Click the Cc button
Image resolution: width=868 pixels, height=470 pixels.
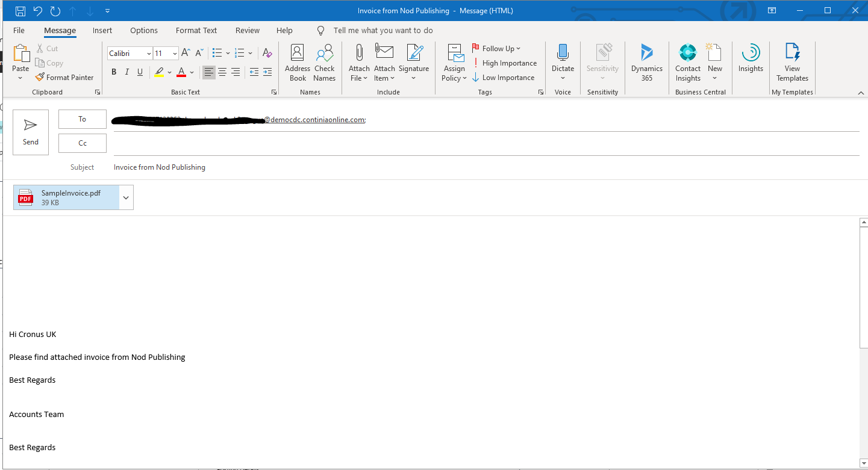coord(83,143)
